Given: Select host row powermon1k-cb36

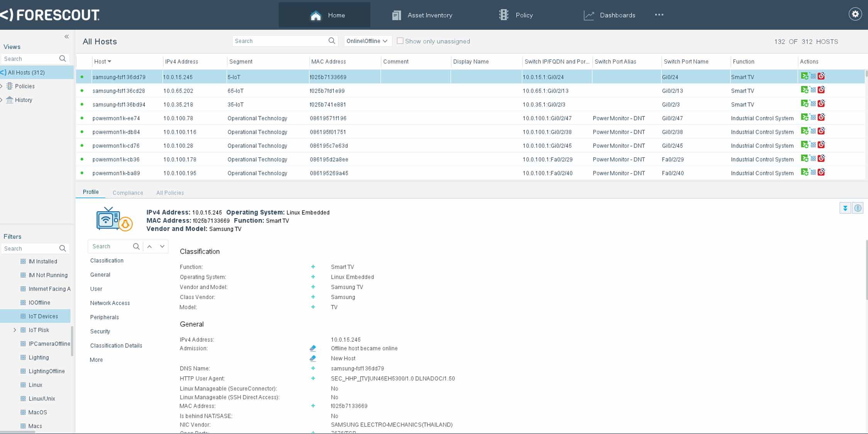Looking at the screenshot, I should coord(470,159).
